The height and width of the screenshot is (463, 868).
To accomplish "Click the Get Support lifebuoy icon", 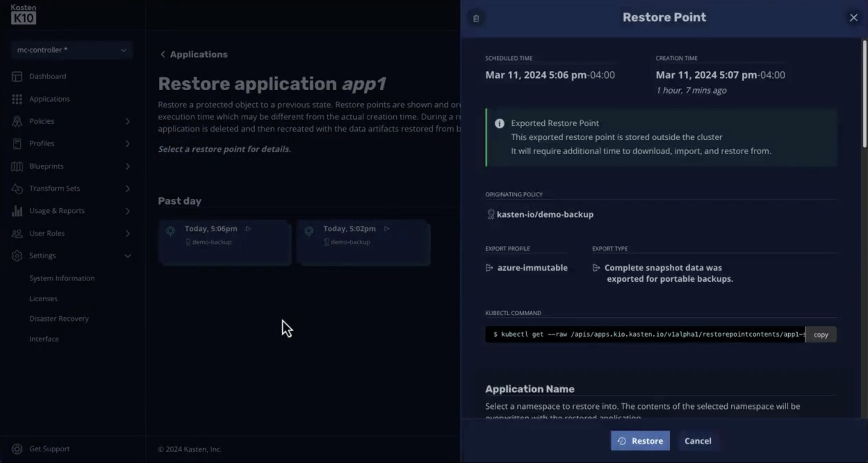I will (17, 449).
